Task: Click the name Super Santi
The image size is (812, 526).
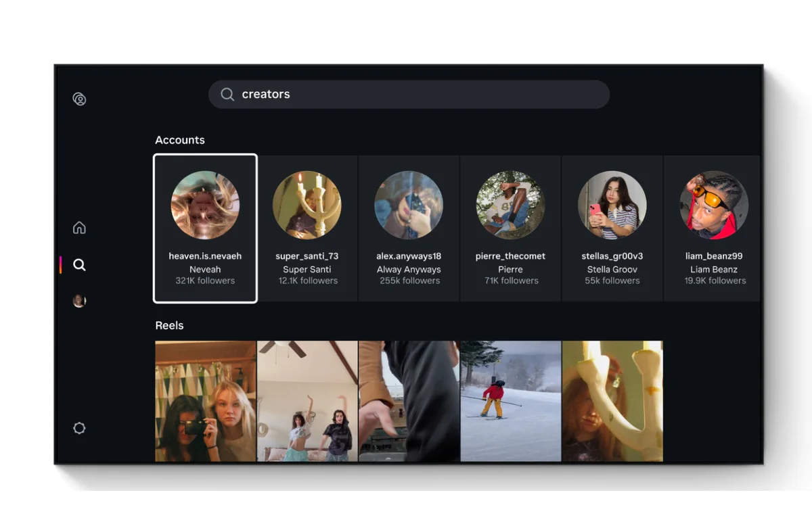Action: 307,269
